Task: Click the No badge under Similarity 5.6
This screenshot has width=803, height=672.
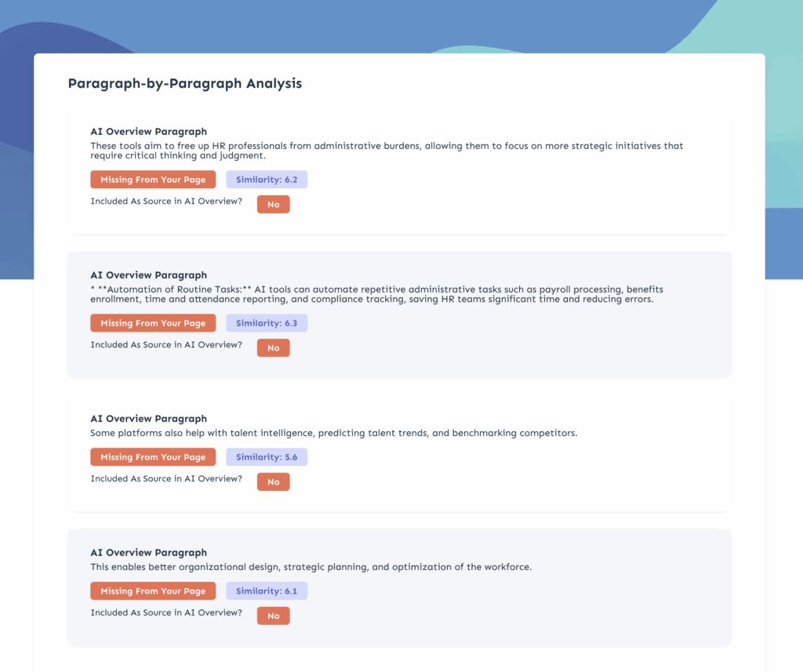Action: pyautogui.click(x=274, y=482)
